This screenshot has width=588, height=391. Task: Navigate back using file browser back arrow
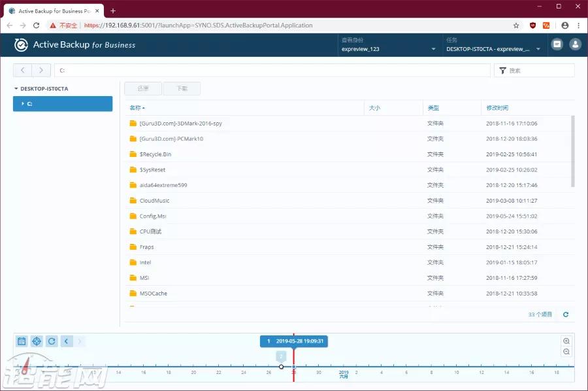23,71
